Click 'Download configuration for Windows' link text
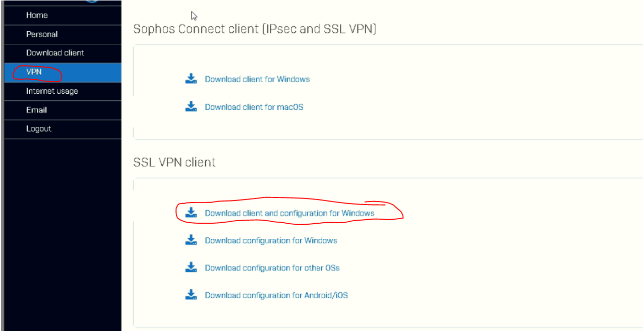Viewport: 644px width, 331px height. point(271,240)
